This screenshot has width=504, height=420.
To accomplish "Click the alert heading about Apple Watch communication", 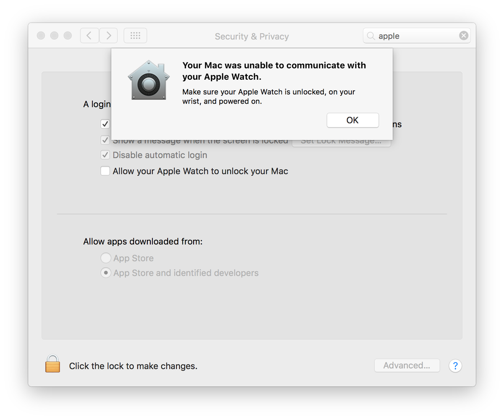I will pos(274,71).
